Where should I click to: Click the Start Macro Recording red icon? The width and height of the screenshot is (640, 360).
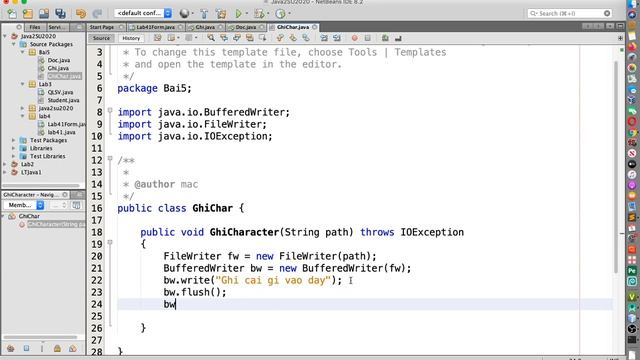[x=354, y=38]
